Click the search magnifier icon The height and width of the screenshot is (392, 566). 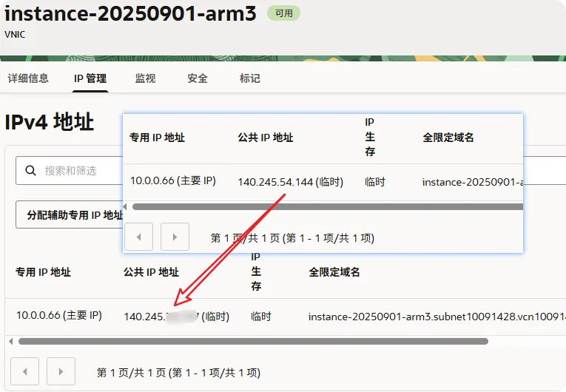(30, 170)
